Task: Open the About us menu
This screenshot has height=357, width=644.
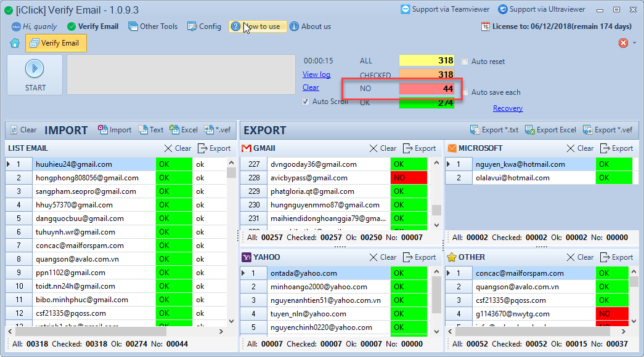Action: point(310,26)
